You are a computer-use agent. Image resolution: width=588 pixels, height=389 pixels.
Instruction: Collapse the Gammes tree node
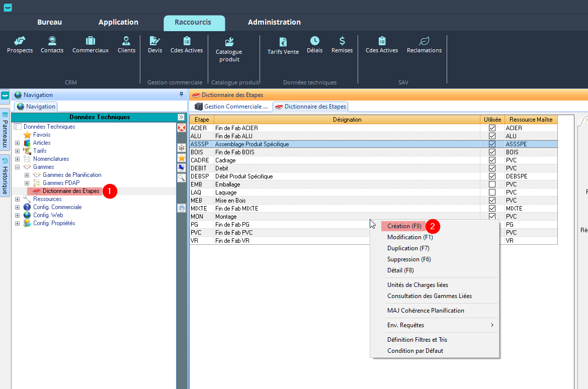tap(18, 167)
